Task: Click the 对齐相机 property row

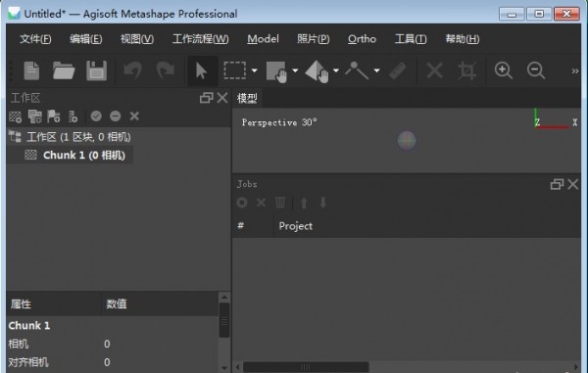Action: [x=112, y=362]
